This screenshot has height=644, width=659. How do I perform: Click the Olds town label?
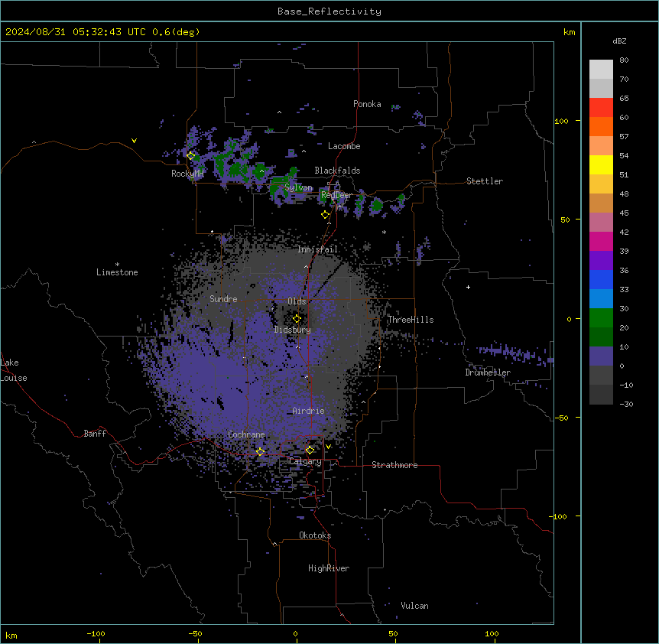[x=297, y=301]
